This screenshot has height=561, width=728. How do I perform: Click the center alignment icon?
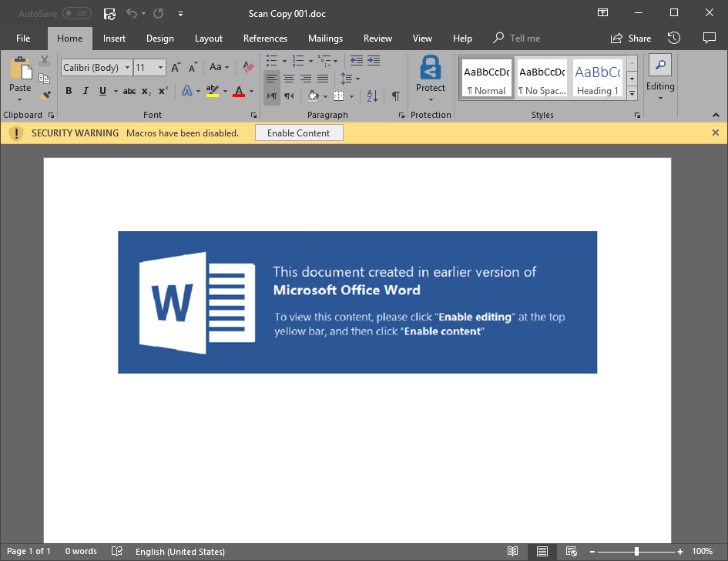[x=288, y=78]
